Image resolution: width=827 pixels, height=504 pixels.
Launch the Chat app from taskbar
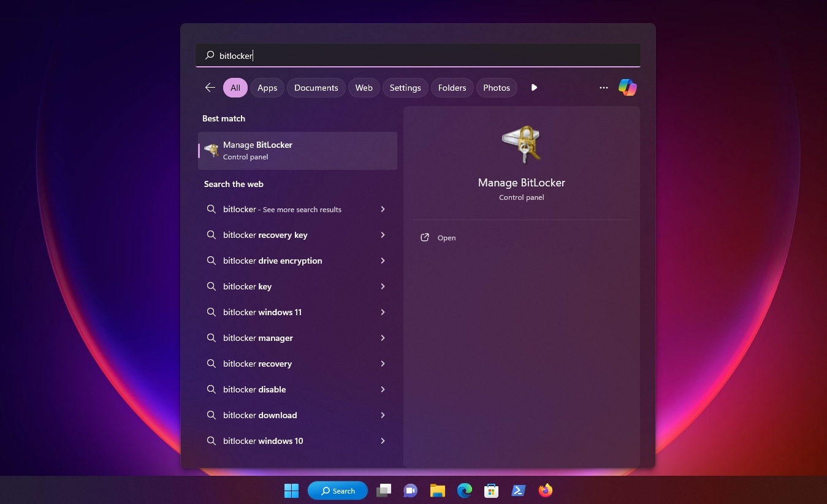pyautogui.click(x=410, y=491)
